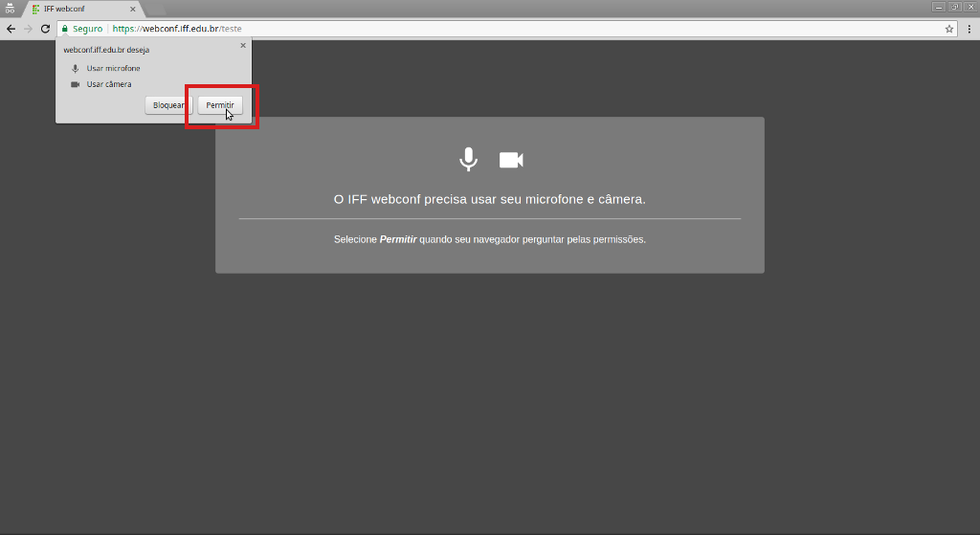Click the green padlock Seguro indicator
The height and width of the screenshot is (535, 980).
pyautogui.click(x=82, y=29)
